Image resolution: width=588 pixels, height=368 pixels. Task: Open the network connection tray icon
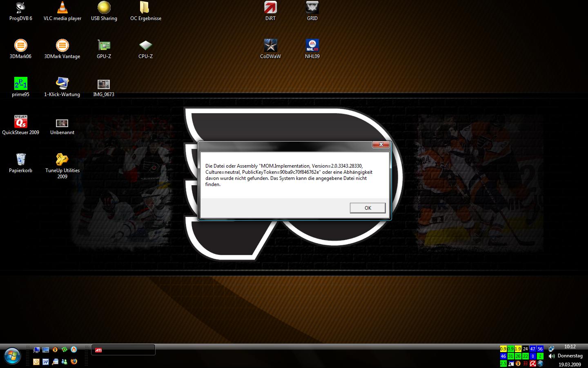[x=551, y=349]
